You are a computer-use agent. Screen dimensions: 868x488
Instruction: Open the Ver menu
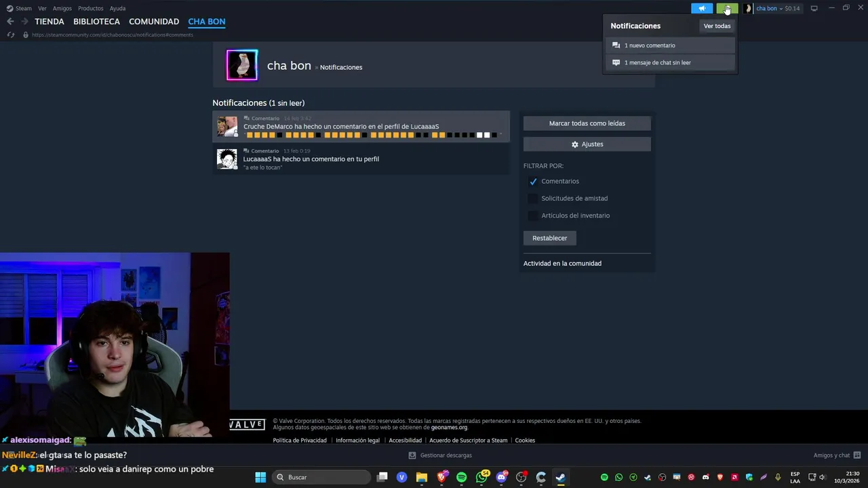pos(42,8)
